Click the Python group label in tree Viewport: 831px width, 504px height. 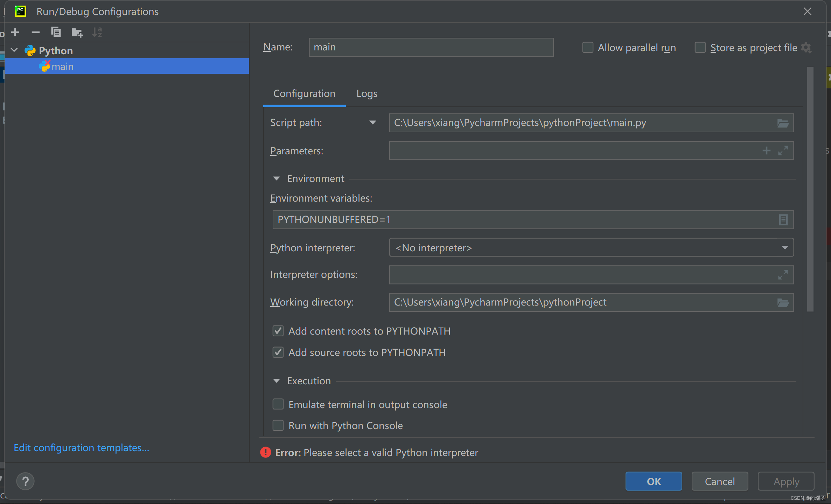(56, 50)
